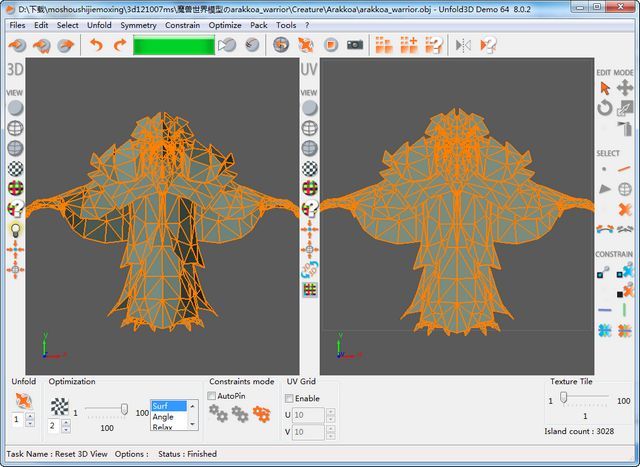
Task: Click the orange stop button icon
Action: point(331,44)
